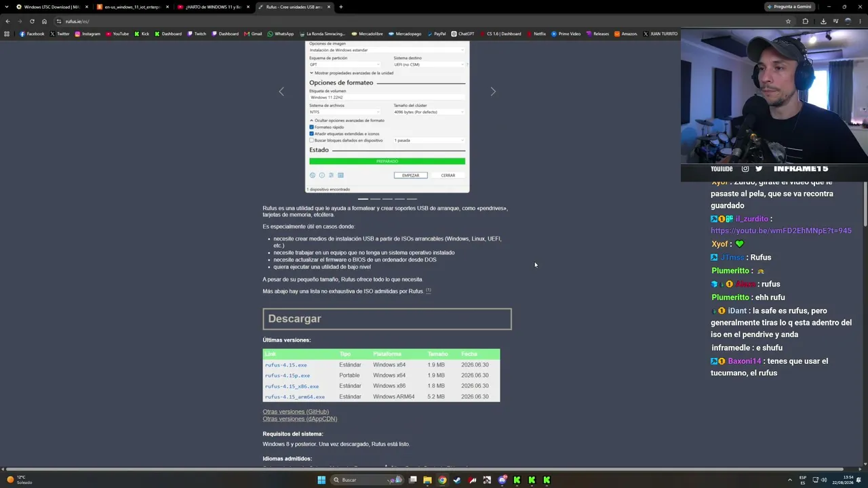This screenshot has width=868, height=488.
Task: Open the footnote [1] ISO list link
Action: click(x=429, y=291)
